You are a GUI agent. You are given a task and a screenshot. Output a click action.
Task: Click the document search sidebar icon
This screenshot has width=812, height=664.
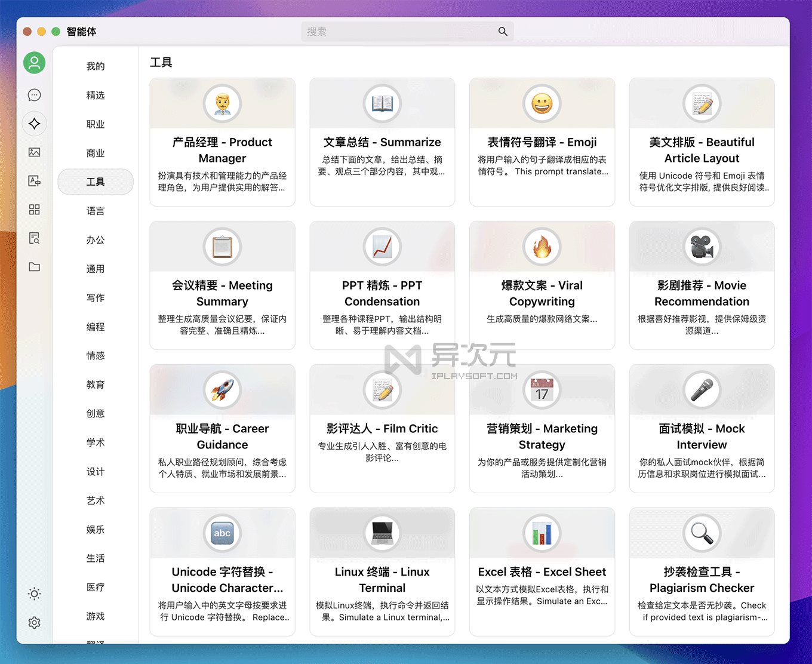tap(34, 238)
